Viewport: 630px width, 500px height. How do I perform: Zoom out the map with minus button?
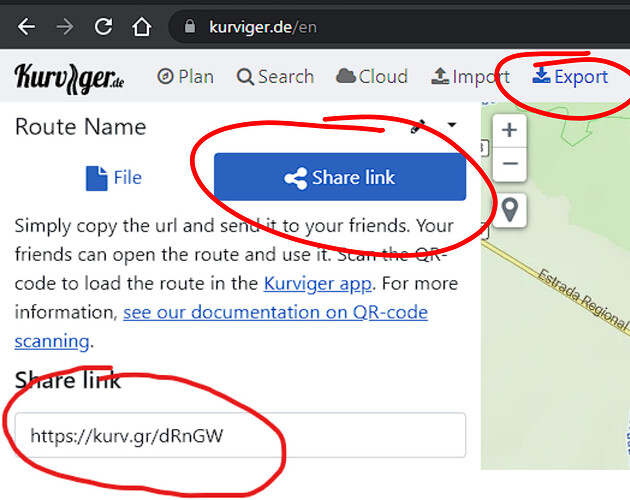[509, 164]
